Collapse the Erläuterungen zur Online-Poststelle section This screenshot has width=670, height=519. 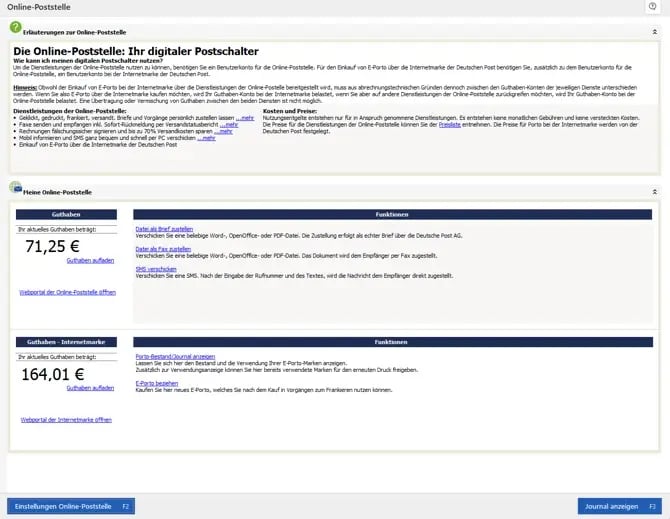coord(654,33)
